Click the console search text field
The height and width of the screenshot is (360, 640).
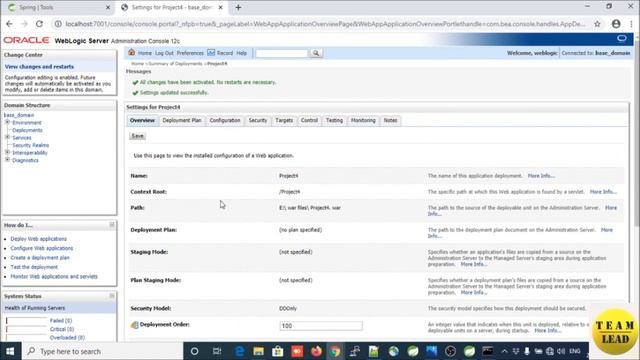(x=282, y=53)
